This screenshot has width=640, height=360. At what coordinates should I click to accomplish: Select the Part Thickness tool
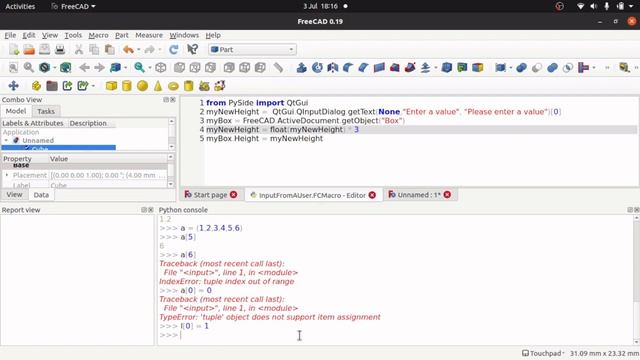coord(447,67)
